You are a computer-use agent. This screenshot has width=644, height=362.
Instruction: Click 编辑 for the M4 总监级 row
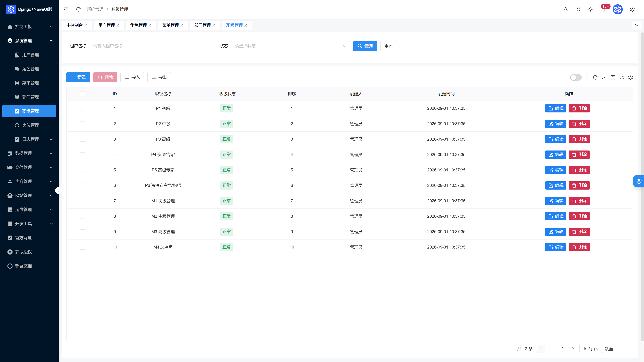click(x=555, y=247)
